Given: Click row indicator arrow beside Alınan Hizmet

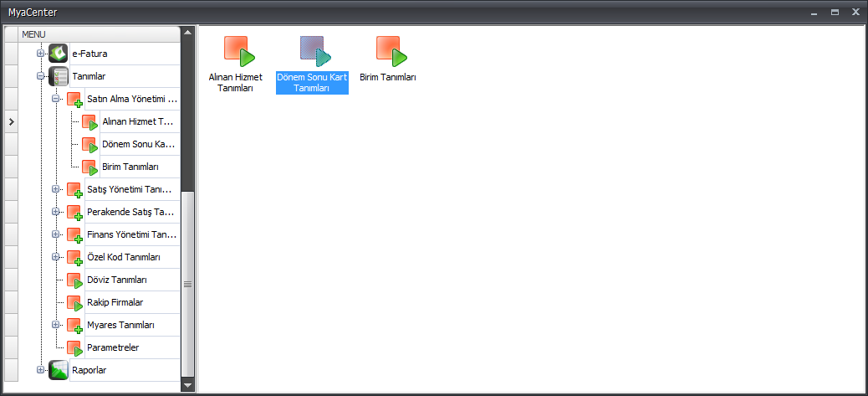Looking at the screenshot, I should click(x=11, y=122).
